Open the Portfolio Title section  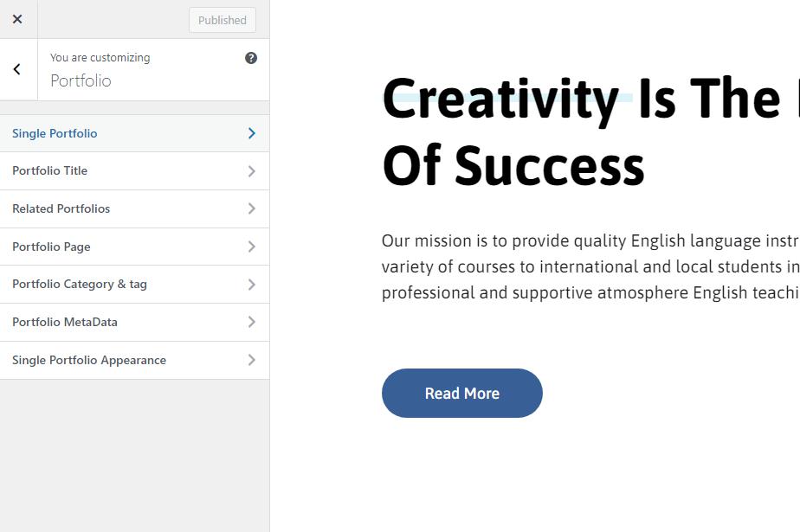click(x=135, y=171)
